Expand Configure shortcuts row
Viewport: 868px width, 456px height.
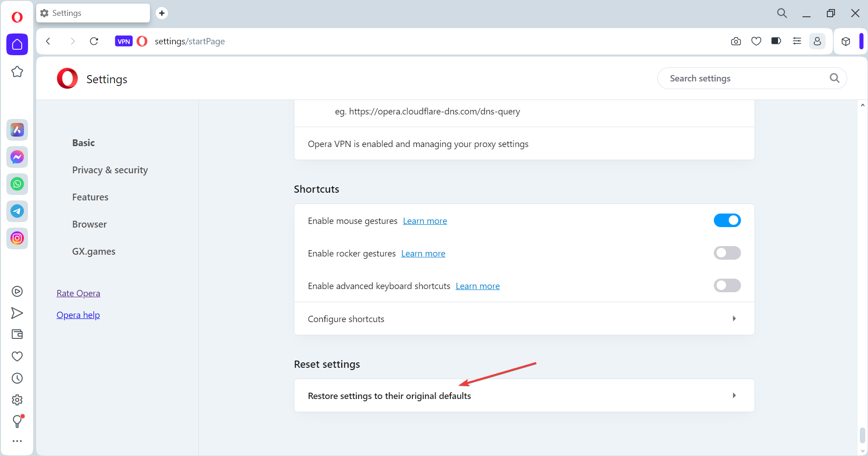(x=524, y=319)
